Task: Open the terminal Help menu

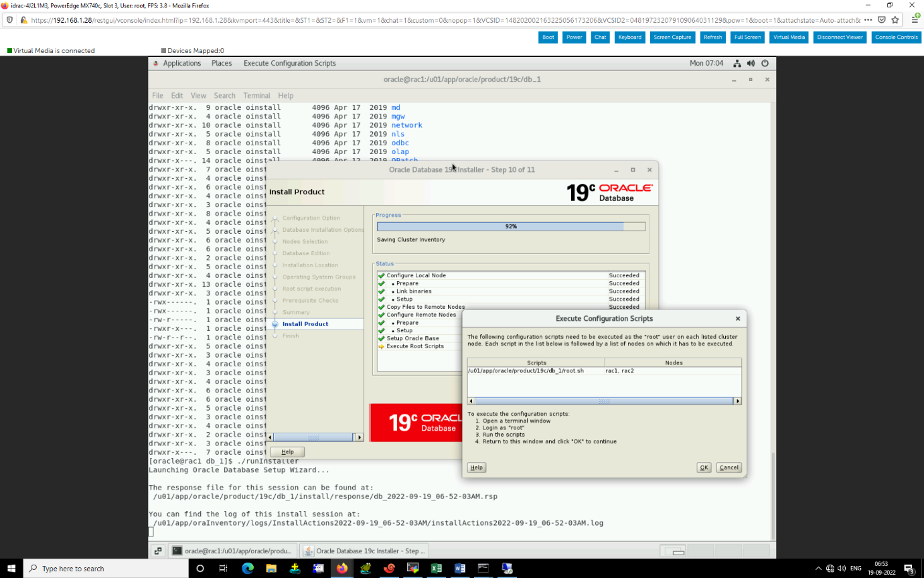Action: (285, 96)
